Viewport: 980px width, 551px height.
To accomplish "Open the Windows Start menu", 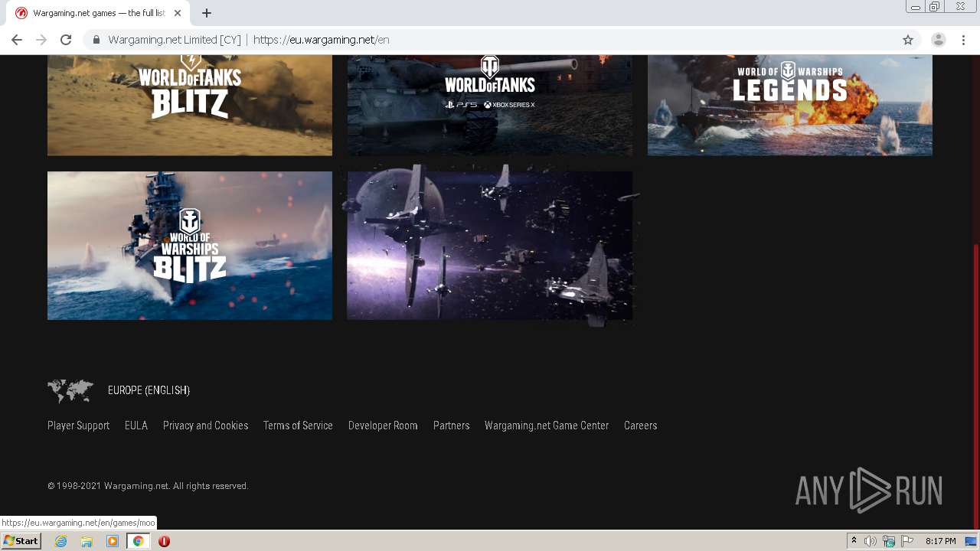I will [21, 541].
